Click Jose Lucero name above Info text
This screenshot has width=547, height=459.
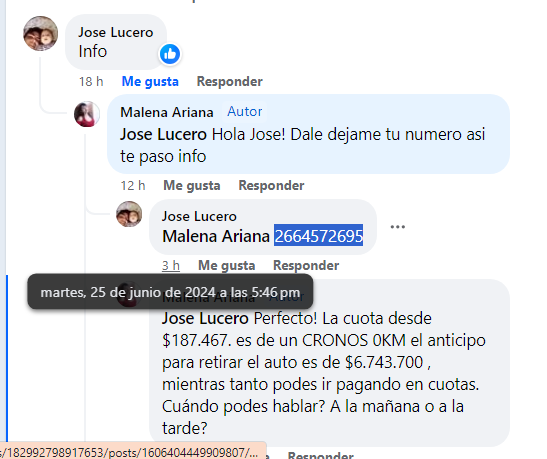pyautogui.click(x=116, y=32)
